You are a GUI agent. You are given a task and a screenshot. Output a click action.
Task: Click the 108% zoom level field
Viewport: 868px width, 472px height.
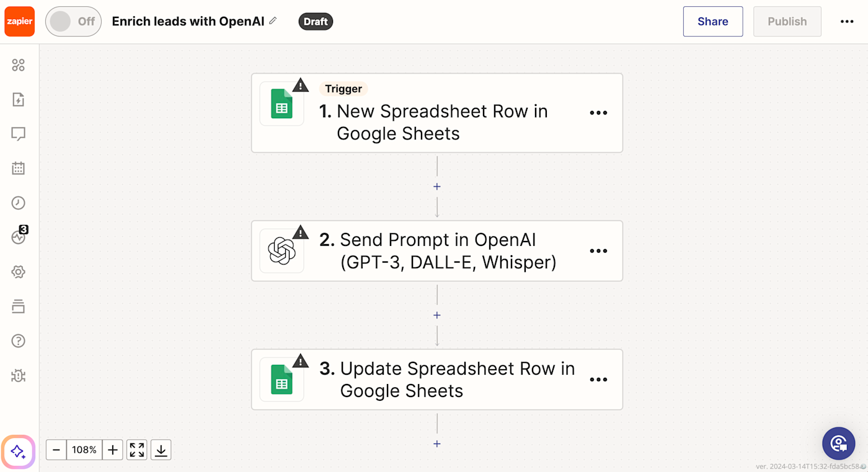[x=84, y=450]
